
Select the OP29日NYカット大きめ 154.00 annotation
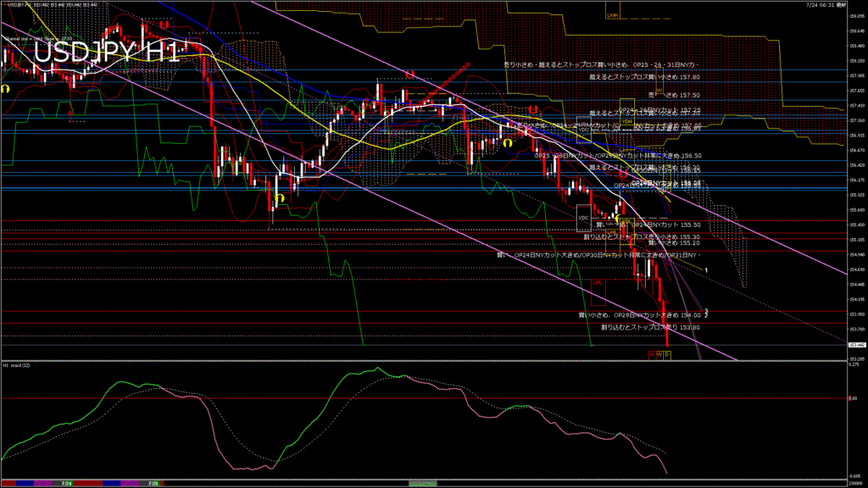[639, 315]
